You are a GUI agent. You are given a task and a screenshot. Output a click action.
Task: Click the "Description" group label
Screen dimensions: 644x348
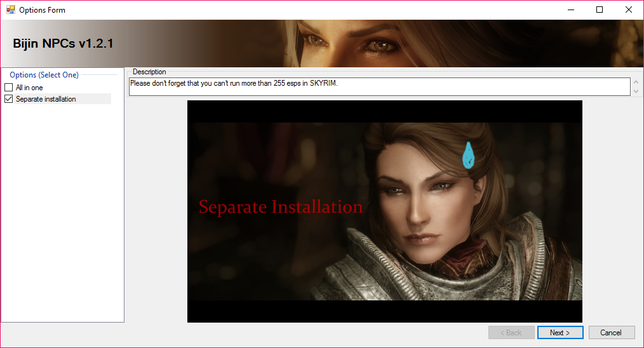[149, 72]
